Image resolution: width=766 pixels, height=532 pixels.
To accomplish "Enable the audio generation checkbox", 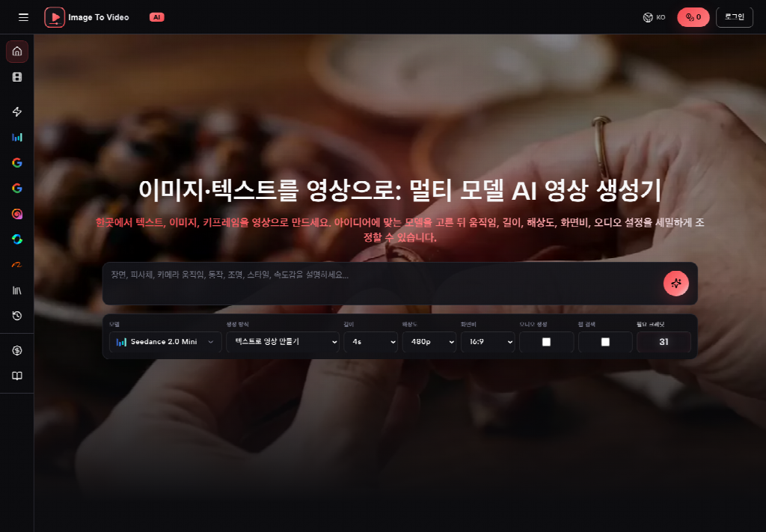I will [x=546, y=342].
